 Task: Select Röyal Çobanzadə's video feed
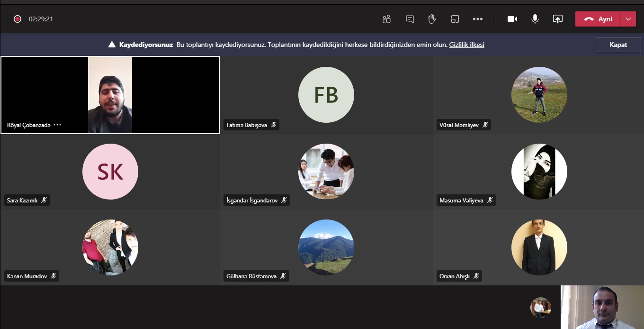tap(110, 95)
